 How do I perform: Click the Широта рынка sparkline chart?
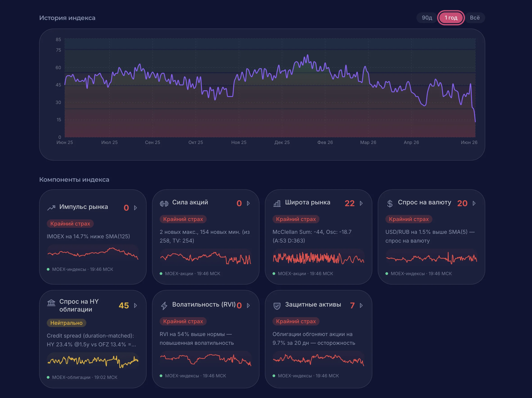pyautogui.click(x=318, y=258)
